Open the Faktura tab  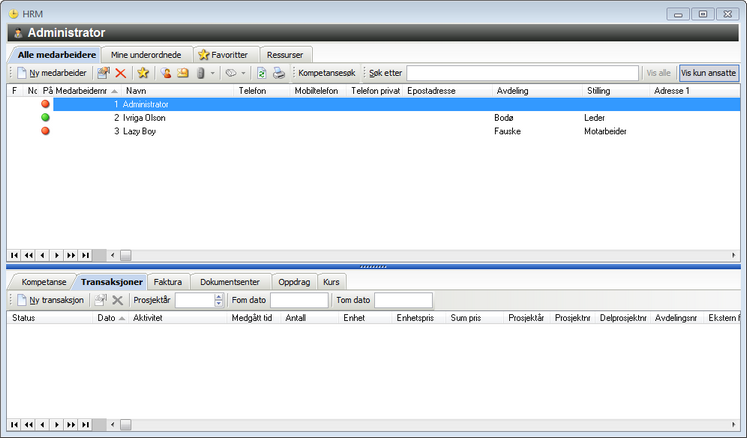point(168,282)
